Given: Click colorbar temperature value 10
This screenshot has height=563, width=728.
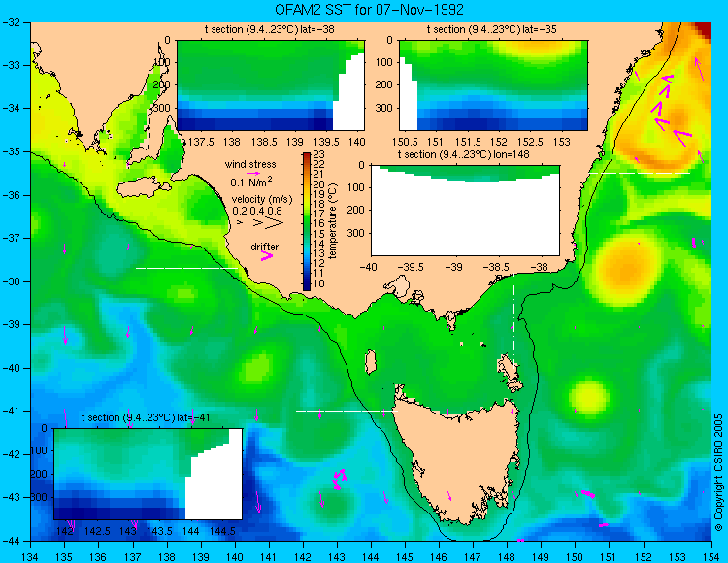Looking at the screenshot, I should pos(319,283).
